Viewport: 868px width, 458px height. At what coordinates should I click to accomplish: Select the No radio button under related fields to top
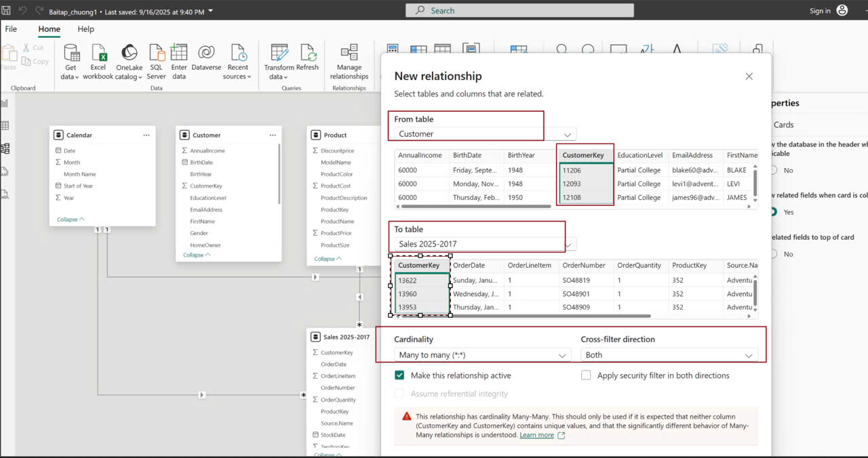[772, 254]
